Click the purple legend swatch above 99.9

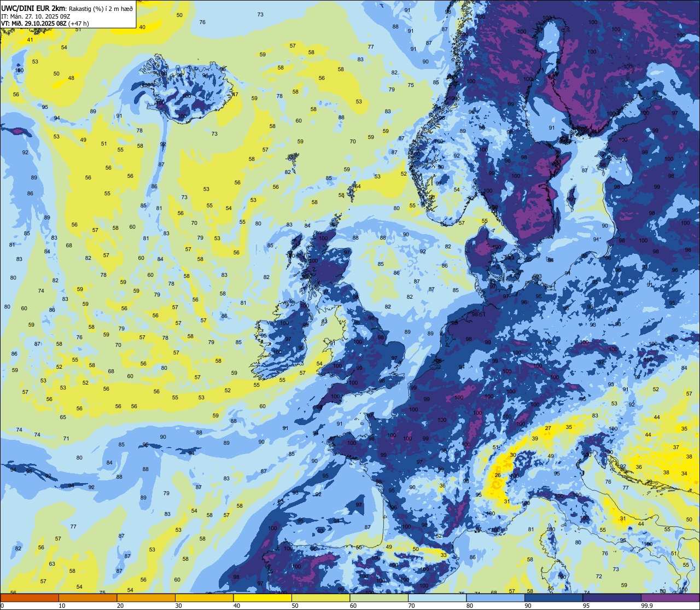[x=670, y=598]
